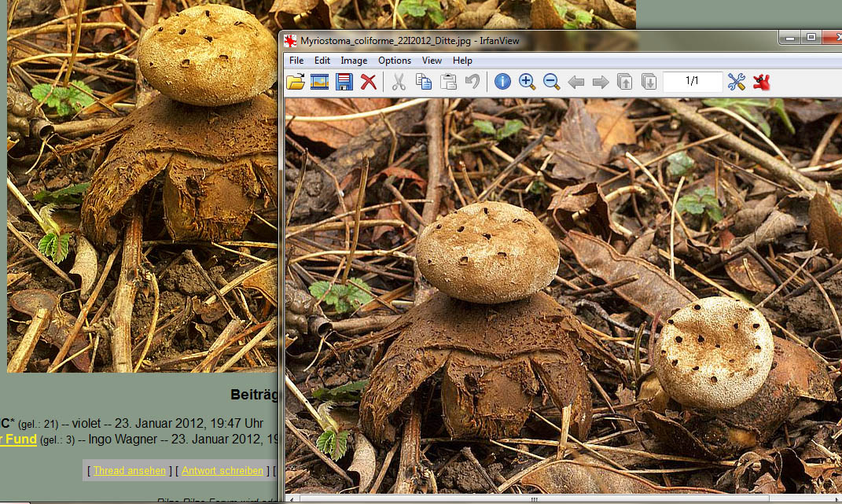The image size is (842, 504).
Task: Open the Edit menu
Action: [322, 61]
